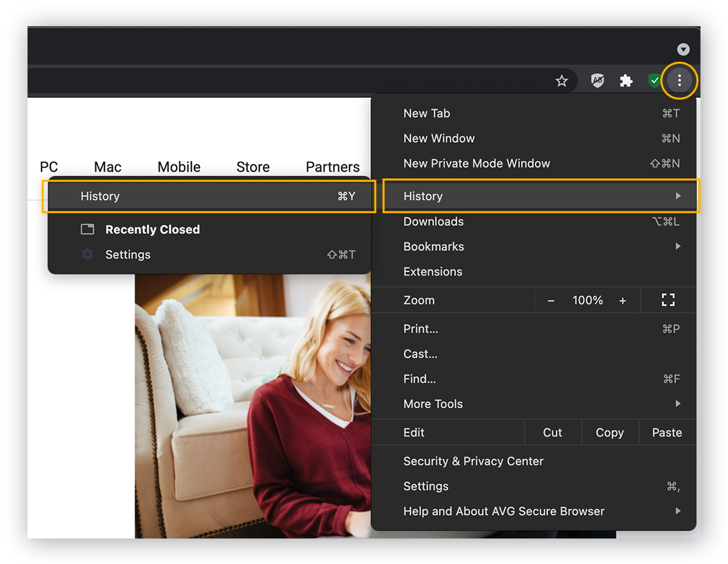The image size is (728, 564).
Task: Open Downloads from the menu
Action: (433, 221)
